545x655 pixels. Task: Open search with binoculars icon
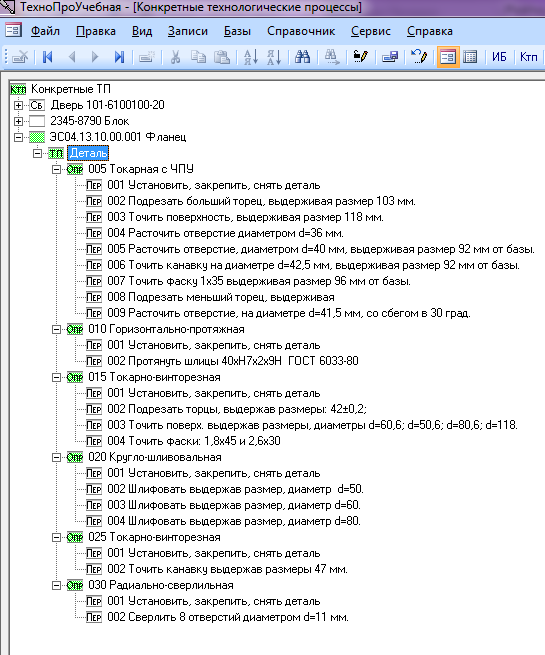coord(302,56)
